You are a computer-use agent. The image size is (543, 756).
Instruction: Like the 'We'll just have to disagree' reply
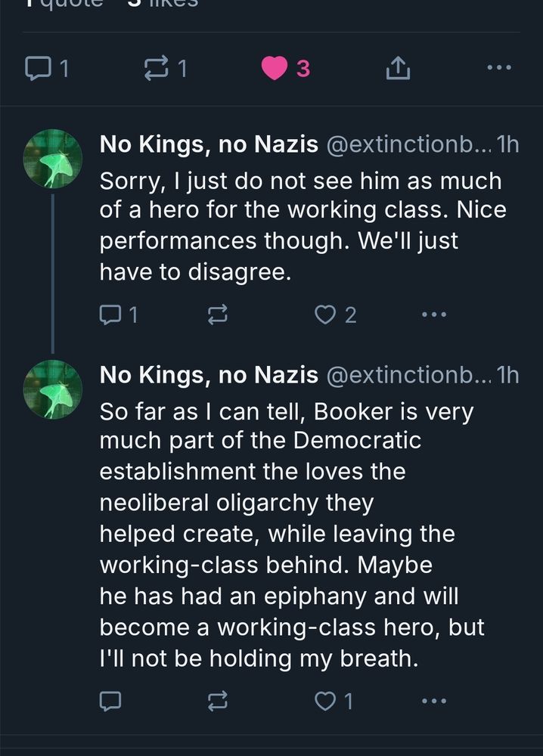tap(325, 314)
